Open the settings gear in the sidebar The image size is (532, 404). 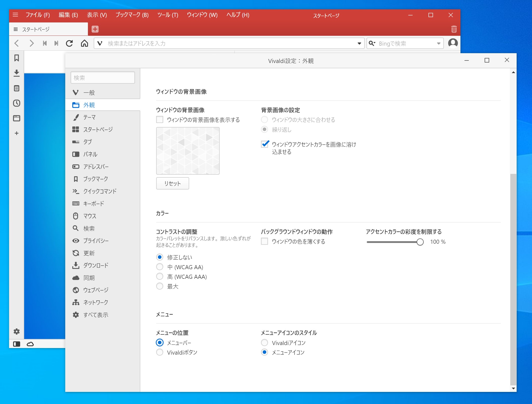point(17,331)
